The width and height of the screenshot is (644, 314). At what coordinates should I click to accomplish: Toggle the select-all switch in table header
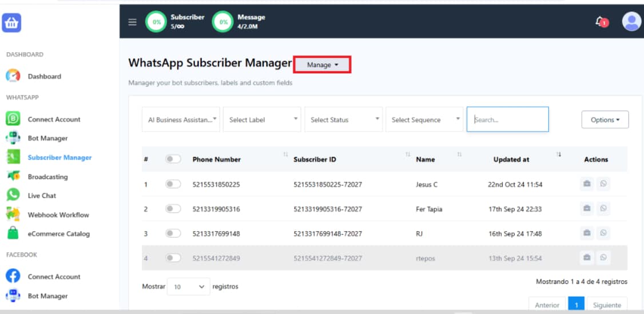(x=173, y=159)
